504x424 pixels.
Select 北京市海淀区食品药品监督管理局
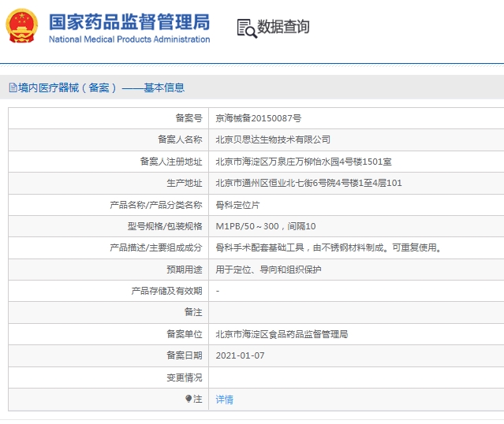[x=282, y=334]
